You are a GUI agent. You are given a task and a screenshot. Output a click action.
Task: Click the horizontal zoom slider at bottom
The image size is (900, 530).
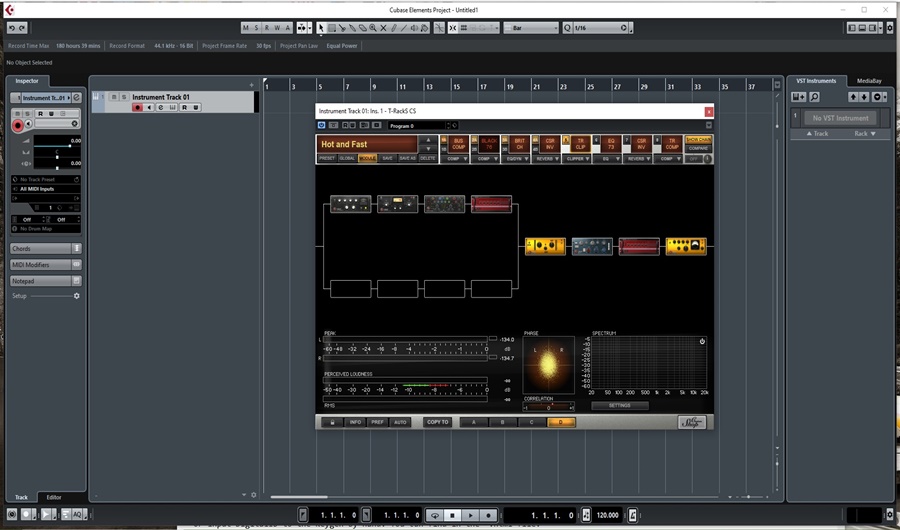tap(749, 497)
